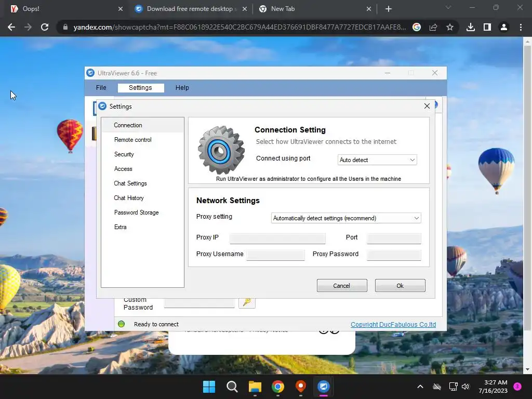Select the Extra settings category
This screenshot has width=532, height=399.
tap(143, 228)
